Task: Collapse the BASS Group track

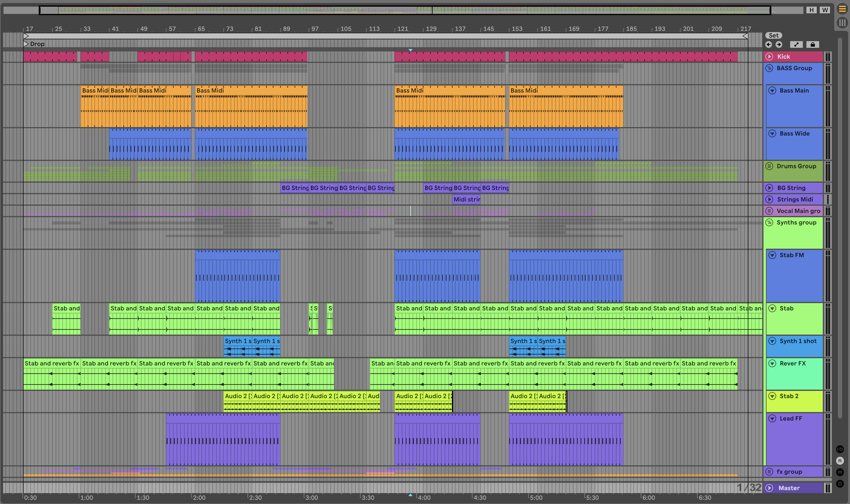Action: (769, 68)
